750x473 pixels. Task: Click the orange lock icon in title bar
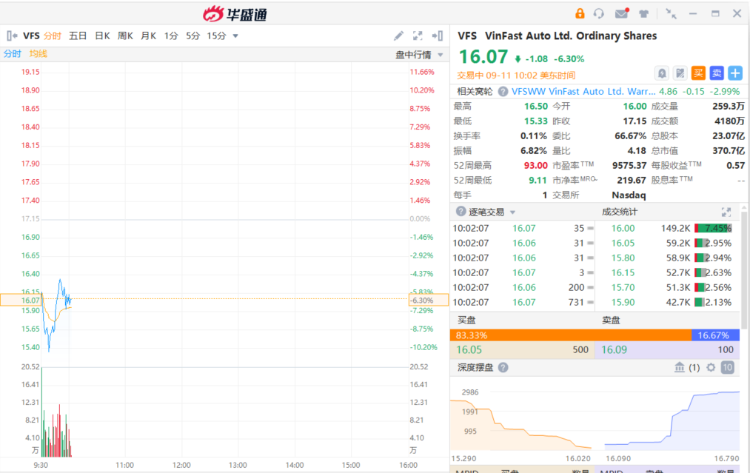click(580, 13)
